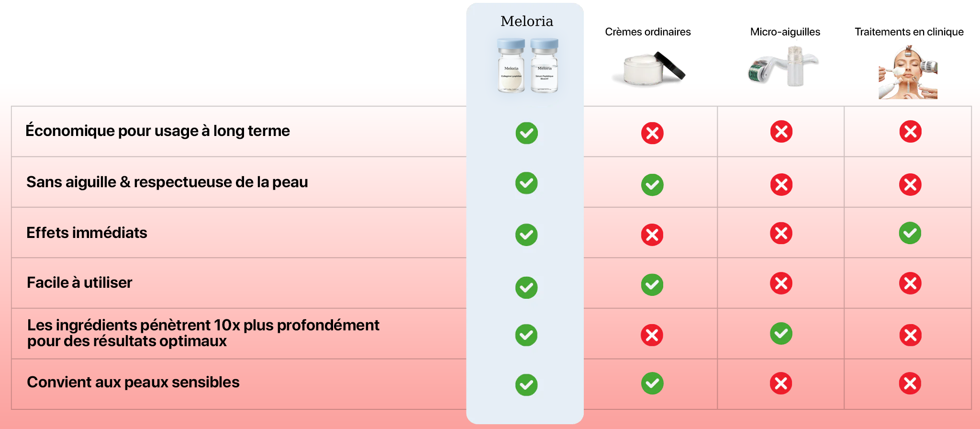This screenshot has height=429, width=980.
Task: Click green check for Traitements en clinique Effets immédiats
Action: (x=910, y=233)
